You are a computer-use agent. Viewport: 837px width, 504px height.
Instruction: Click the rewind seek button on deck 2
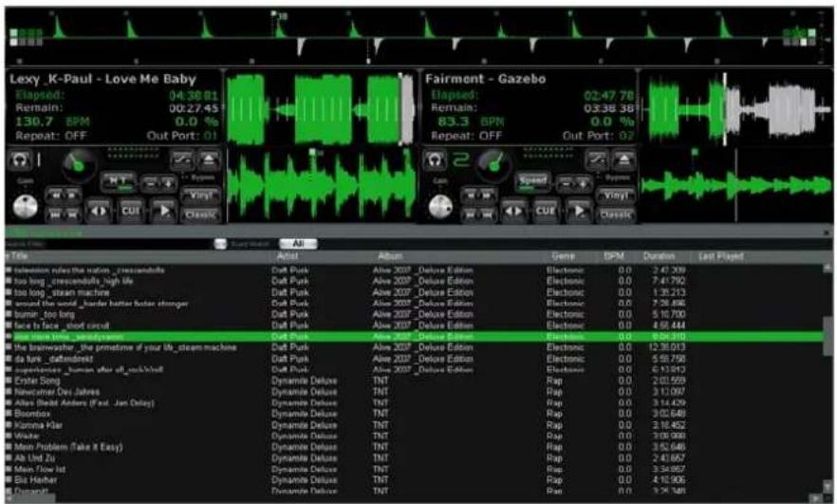point(471,196)
